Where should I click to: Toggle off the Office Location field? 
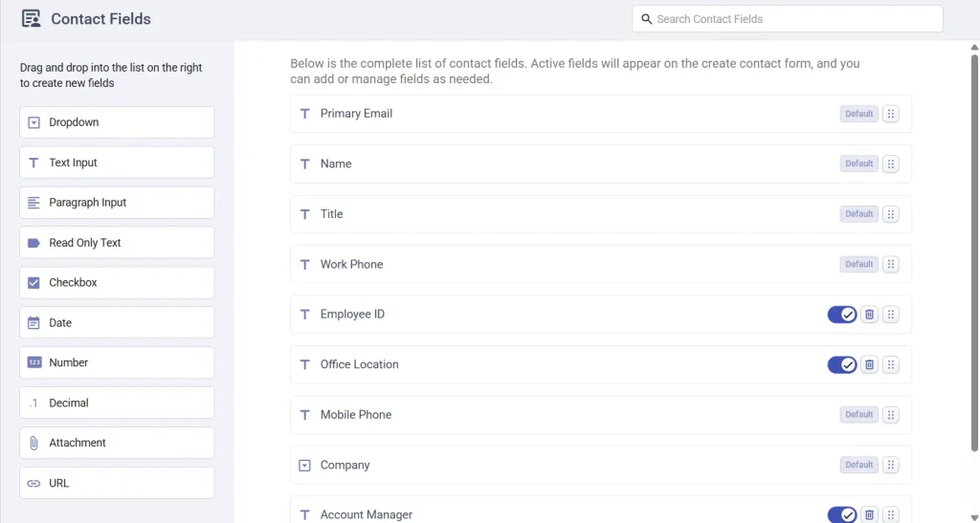tap(842, 364)
